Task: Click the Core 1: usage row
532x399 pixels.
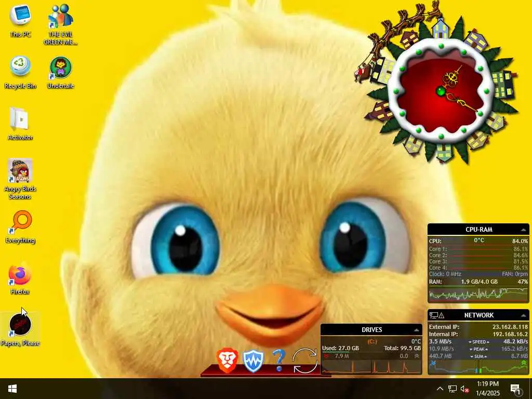Action: (478, 249)
